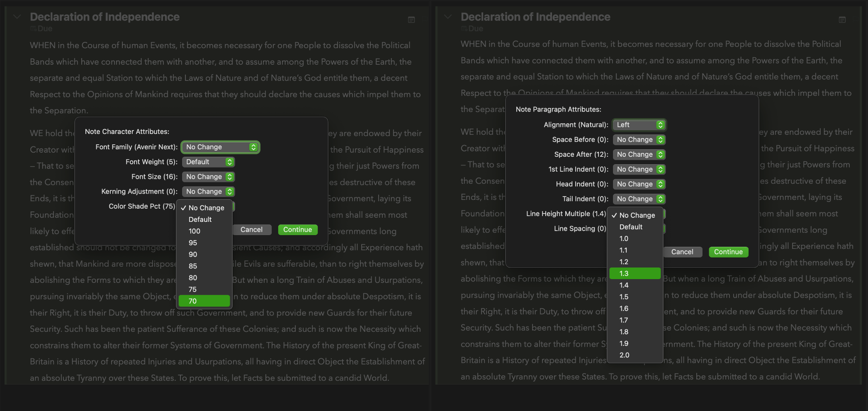
Task: Open the Alignment dropdown showing Left
Action: click(x=639, y=125)
